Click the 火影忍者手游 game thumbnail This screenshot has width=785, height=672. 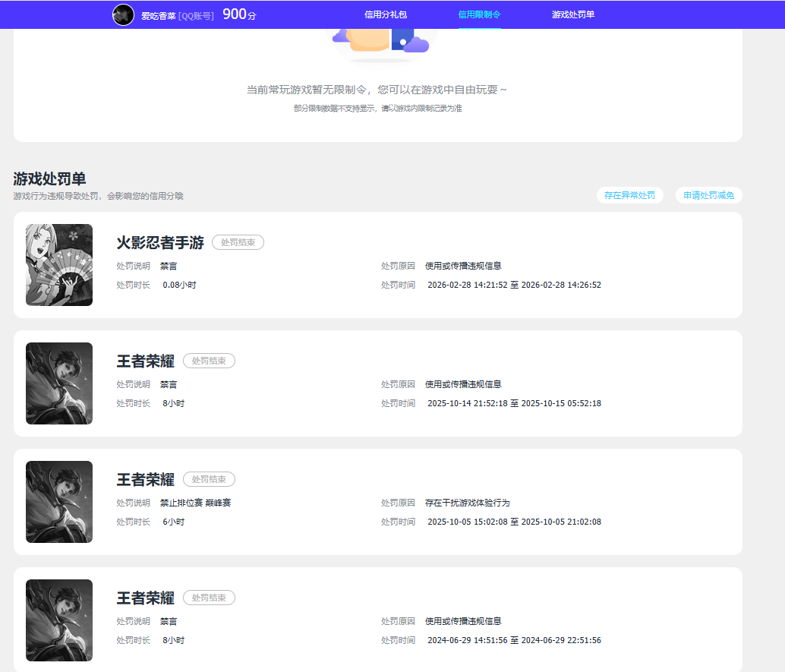[59, 265]
